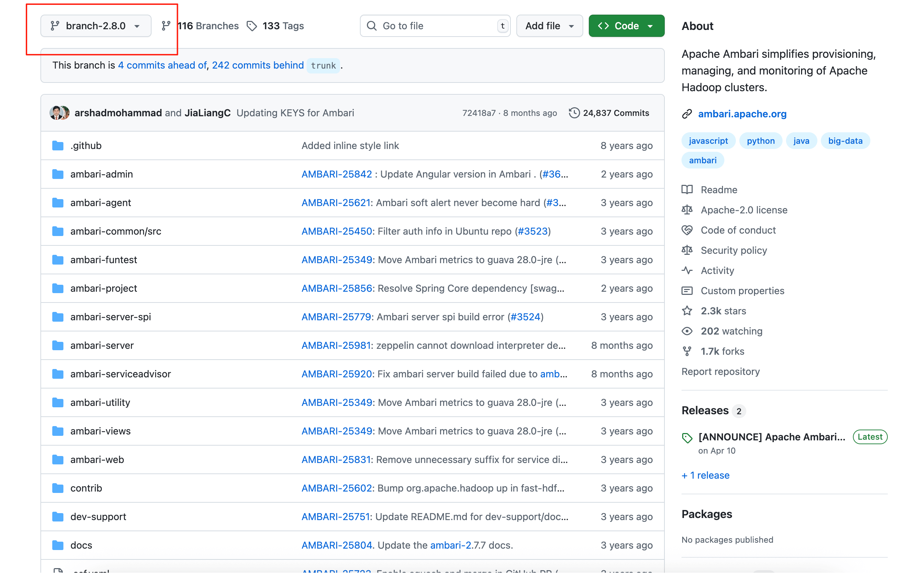
Task: Open pull request #3524 link
Action: 525,317
